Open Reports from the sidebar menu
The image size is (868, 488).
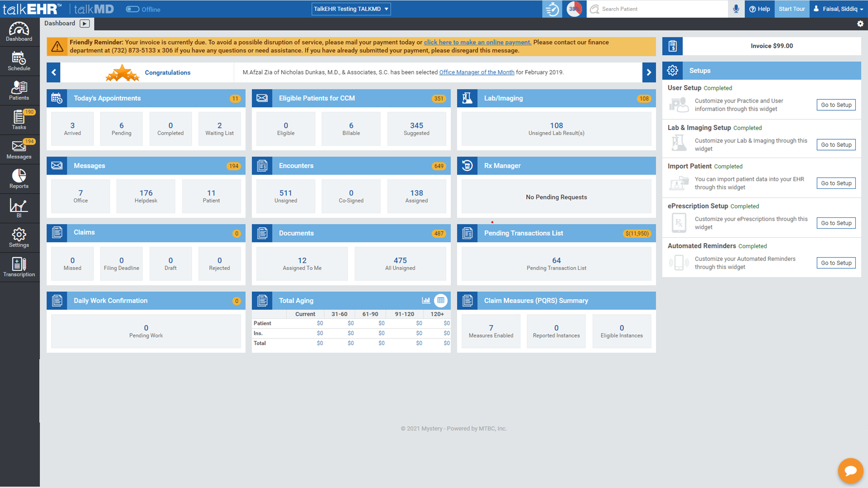(x=19, y=179)
